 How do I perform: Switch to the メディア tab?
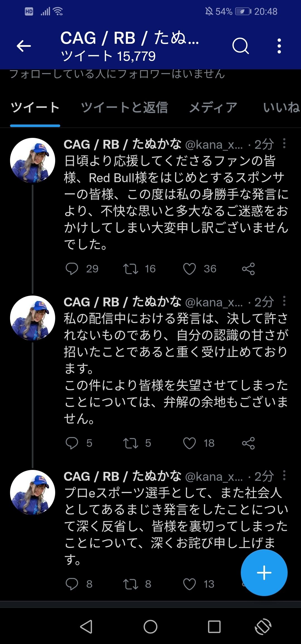(213, 108)
